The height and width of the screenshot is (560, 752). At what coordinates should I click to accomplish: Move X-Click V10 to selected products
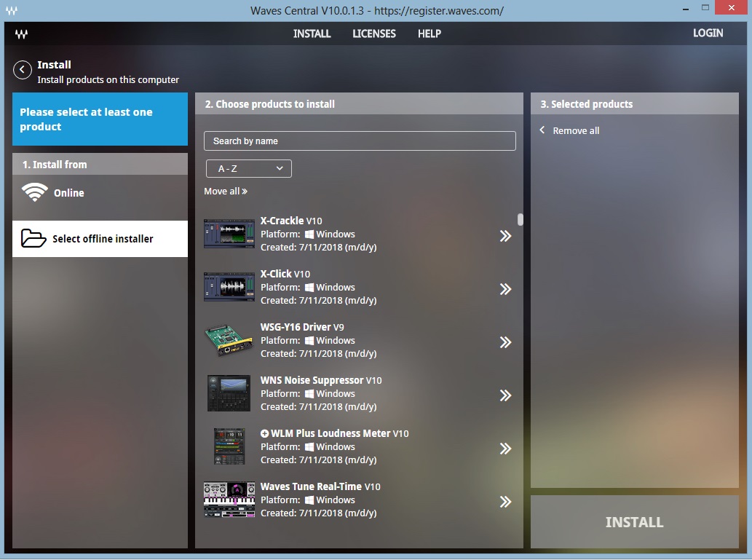(x=505, y=289)
